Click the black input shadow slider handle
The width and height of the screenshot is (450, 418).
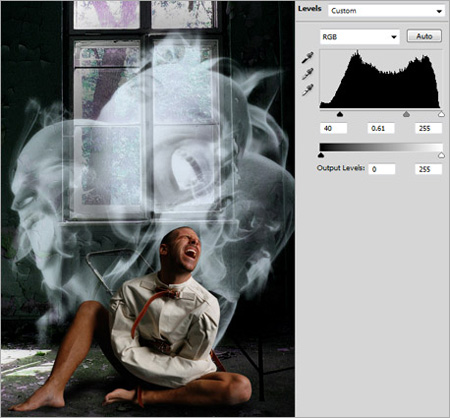point(340,114)
